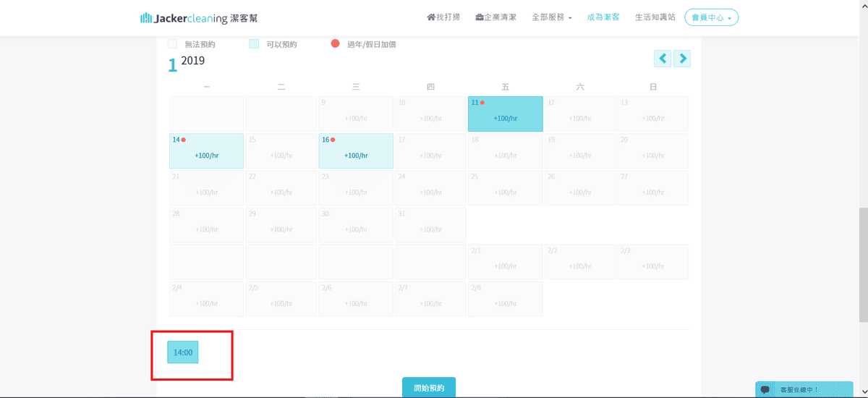Click the 客服在線中 chat bar
This screenshot has height=398, width=868.
(803, 389)
